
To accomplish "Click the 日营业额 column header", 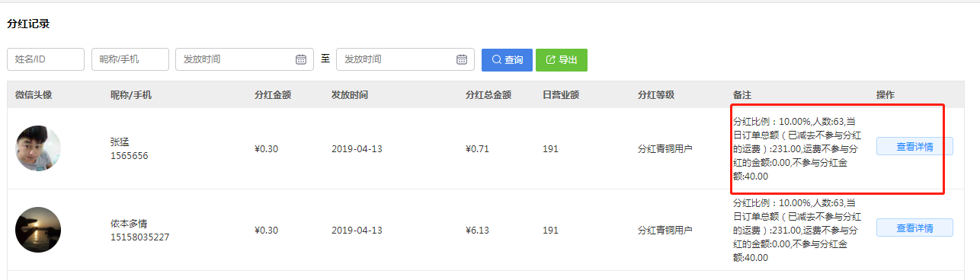I will [x=561, y=95].
